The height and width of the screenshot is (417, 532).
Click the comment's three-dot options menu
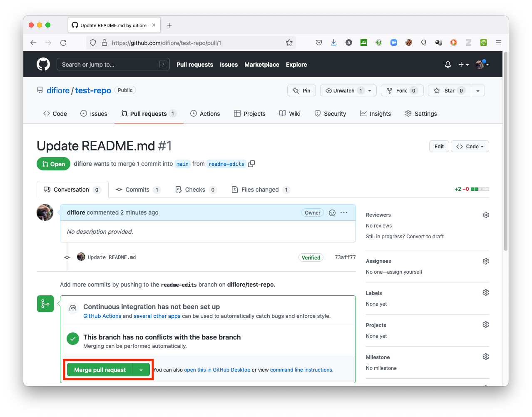click(x=344, y=213)
